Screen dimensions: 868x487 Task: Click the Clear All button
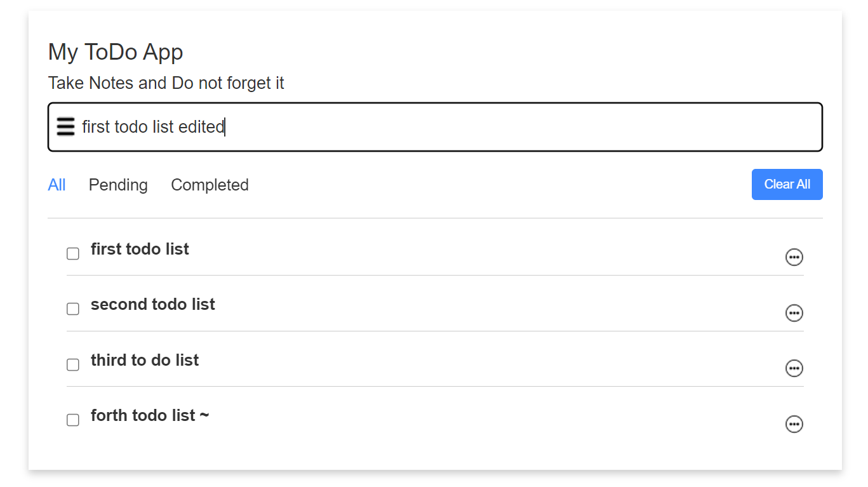tap(787, 184)
